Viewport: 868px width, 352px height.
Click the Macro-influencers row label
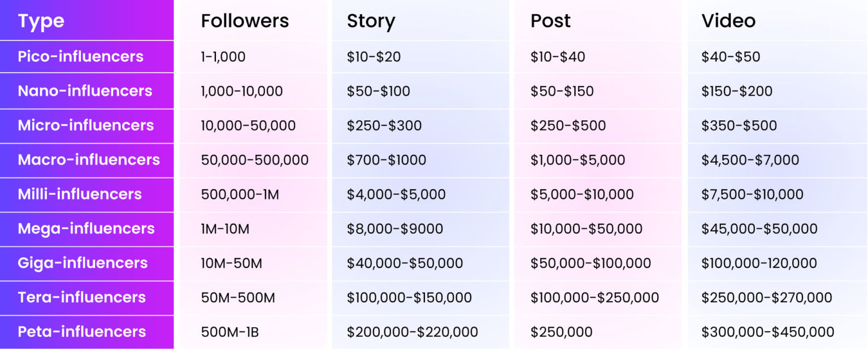(89, 160)
